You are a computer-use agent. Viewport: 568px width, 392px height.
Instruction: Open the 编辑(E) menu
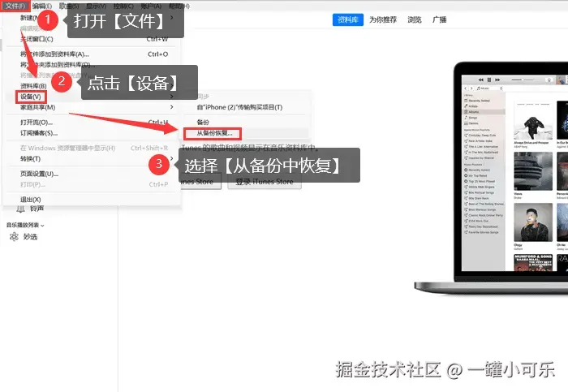[x=41, y=6]
